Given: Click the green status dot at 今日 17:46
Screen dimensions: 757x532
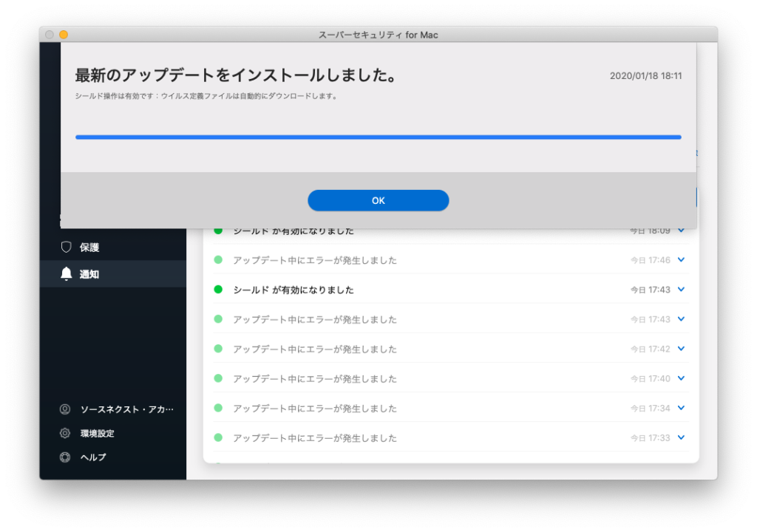Looking at the screenshot, I should [218, 260].
